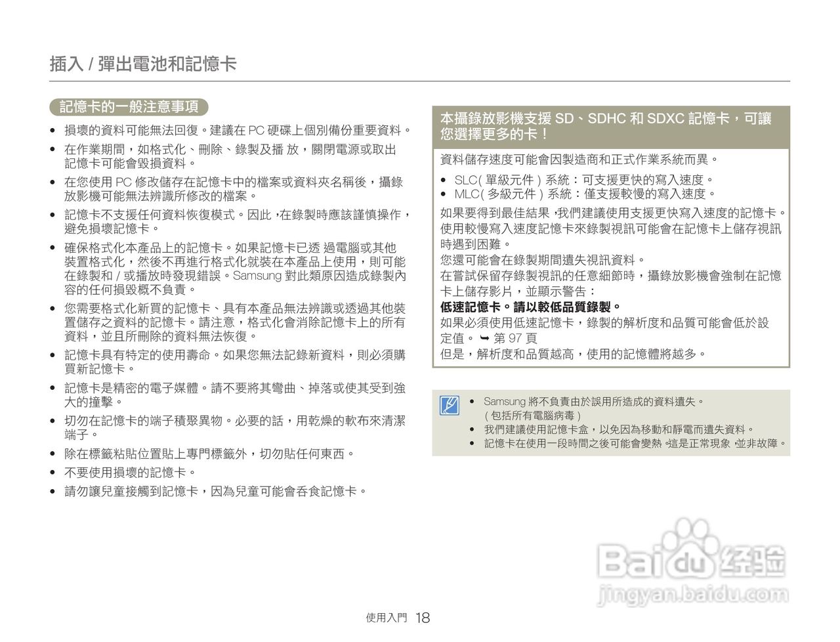Select the line 資料儲存速度可能會因製造商而異
Viewport: 840px width, 642px height.
577,158
